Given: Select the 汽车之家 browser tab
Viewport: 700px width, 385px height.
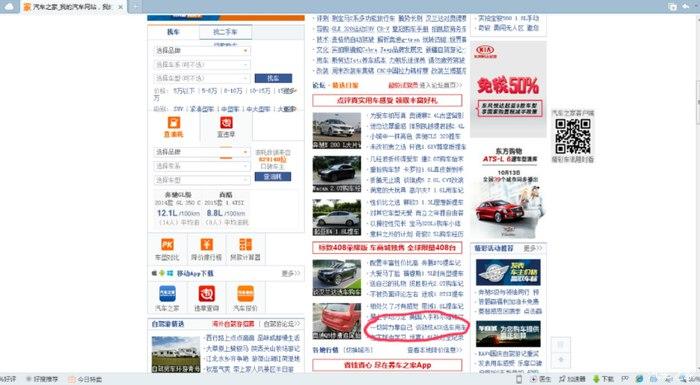Looking at the screenshot, I should 73,7.
